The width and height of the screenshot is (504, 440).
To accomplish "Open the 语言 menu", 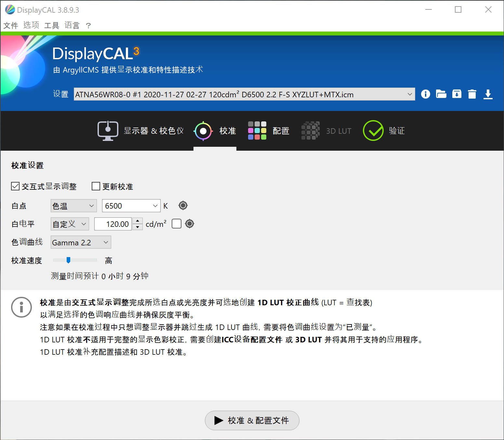I will (x=72, y=25).
